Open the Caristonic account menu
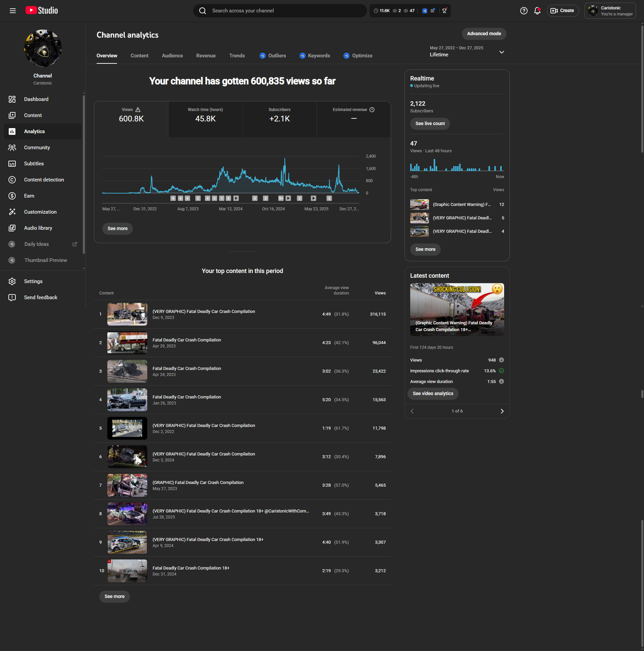 coord(610,11)
